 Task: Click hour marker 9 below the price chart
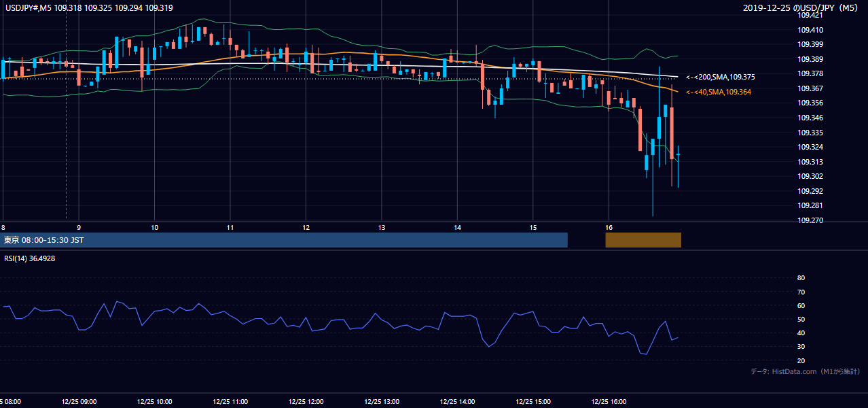tap(79, 228)
